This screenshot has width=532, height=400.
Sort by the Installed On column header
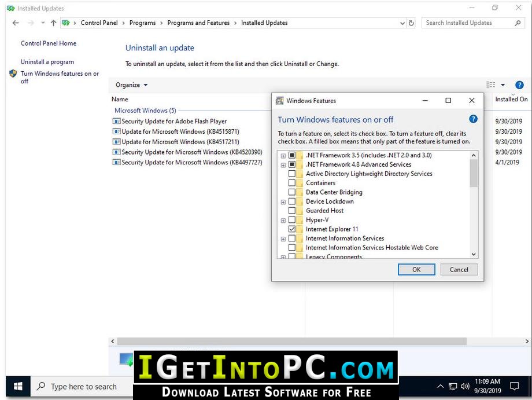click(x=511, y=99)
